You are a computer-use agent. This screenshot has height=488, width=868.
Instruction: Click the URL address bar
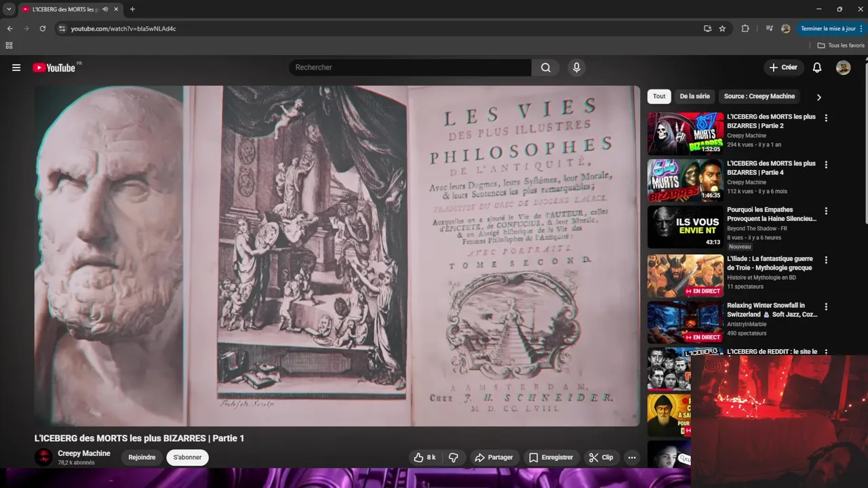[380, 28]
